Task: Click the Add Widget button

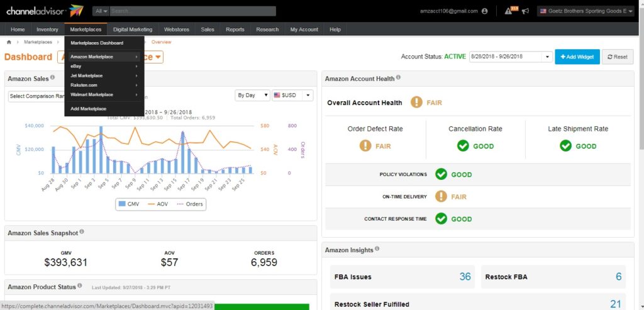Action: point(577,57)
